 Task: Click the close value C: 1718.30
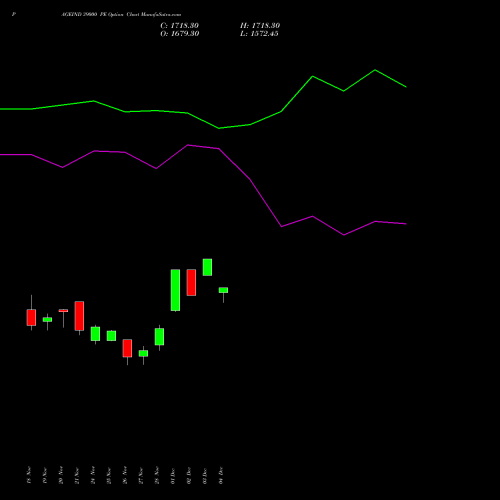coord(180,26)
